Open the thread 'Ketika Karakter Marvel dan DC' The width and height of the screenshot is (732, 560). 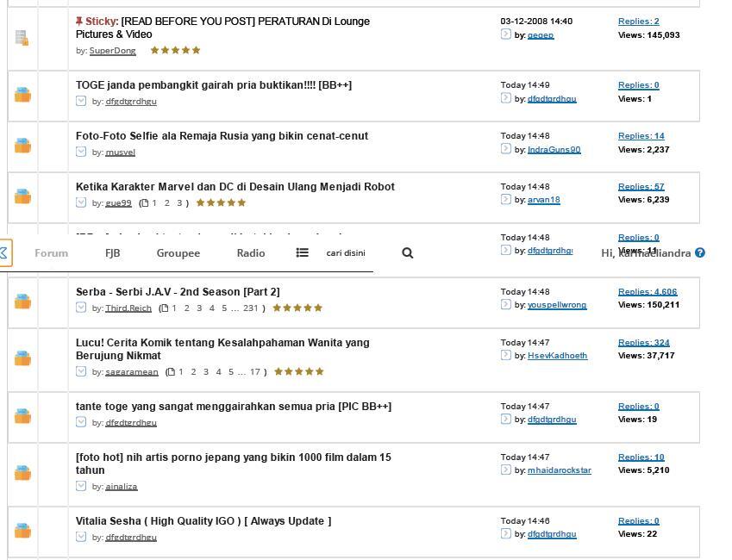pyautogui.click(x=235, y=187)
